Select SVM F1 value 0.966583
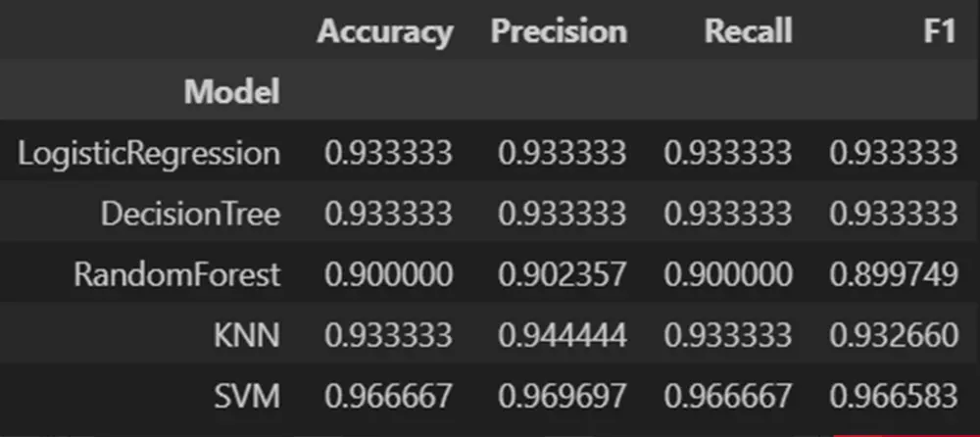This screenshot has height=437, width=980. (x=893, y=396)
